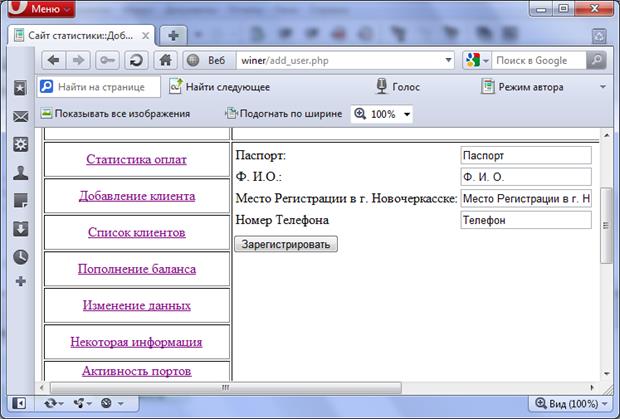Open the history clock panel icon
The image size is (620, 419).
click(21, 257)
